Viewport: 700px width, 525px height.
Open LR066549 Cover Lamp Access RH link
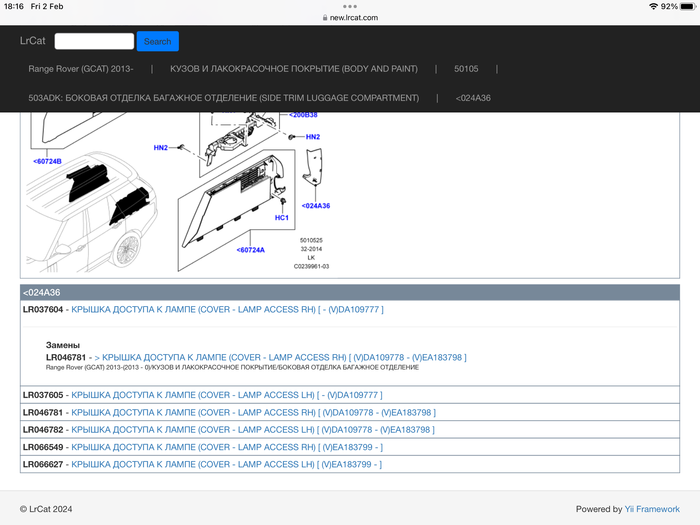coord(227,447)
